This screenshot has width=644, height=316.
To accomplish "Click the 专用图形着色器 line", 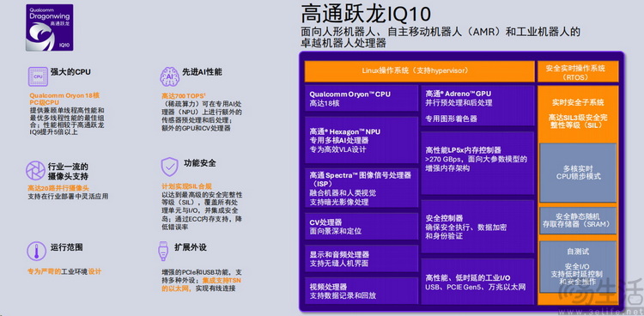I will pyautogui.click(x=452, y=118).
